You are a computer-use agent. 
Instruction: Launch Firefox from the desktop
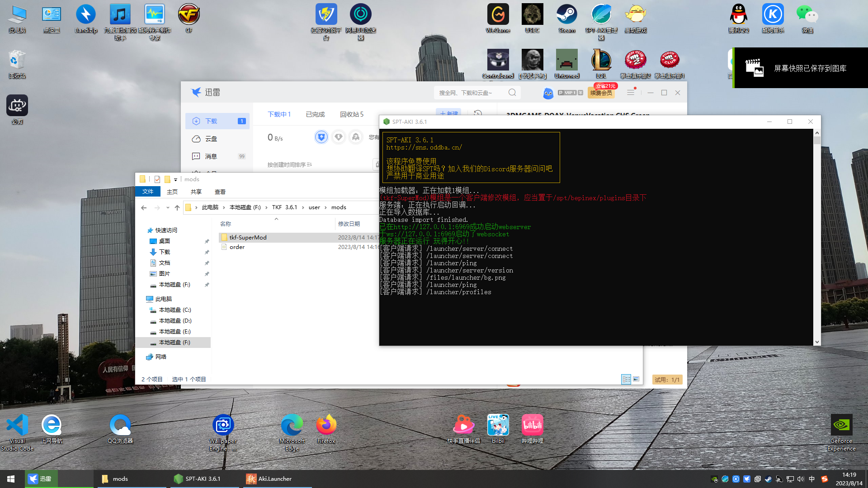tap(326, 429)
